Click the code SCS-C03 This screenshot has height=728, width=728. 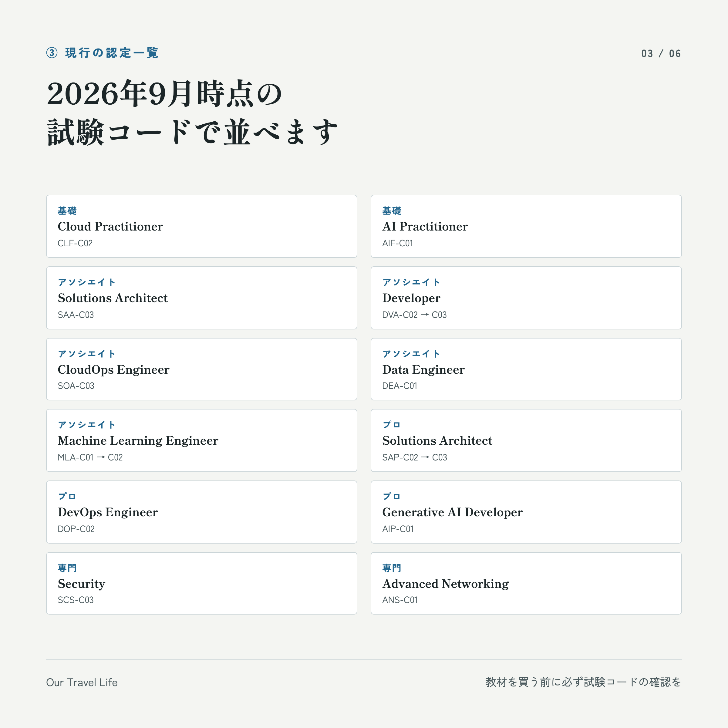click(x=76, y=600)
